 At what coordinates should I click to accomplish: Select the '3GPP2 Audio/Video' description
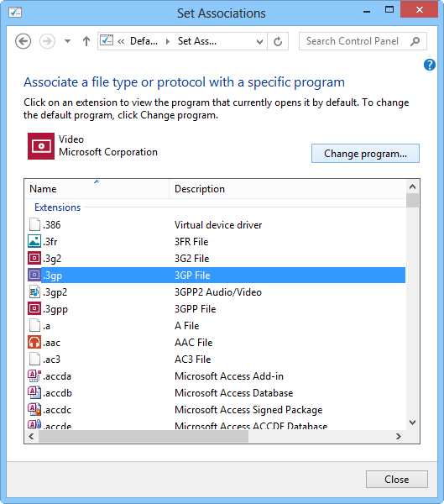click(x=218, y=291)
